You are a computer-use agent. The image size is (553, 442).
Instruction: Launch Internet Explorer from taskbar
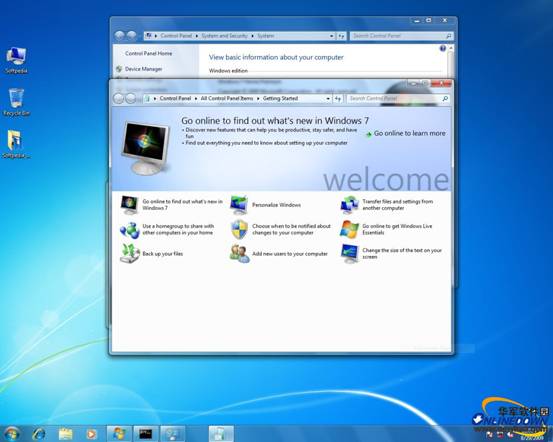point(39,434)
